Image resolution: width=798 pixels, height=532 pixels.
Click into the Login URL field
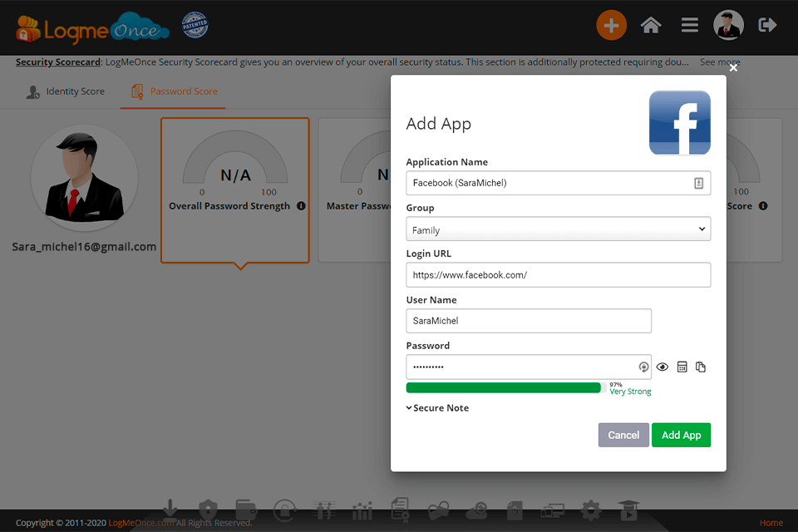pos(558,275)
